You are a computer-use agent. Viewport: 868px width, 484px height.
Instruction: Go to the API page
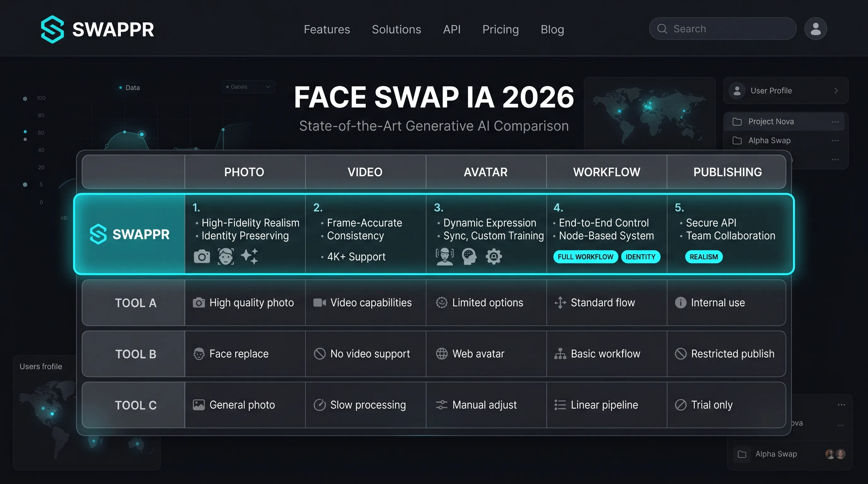(452, 29)
